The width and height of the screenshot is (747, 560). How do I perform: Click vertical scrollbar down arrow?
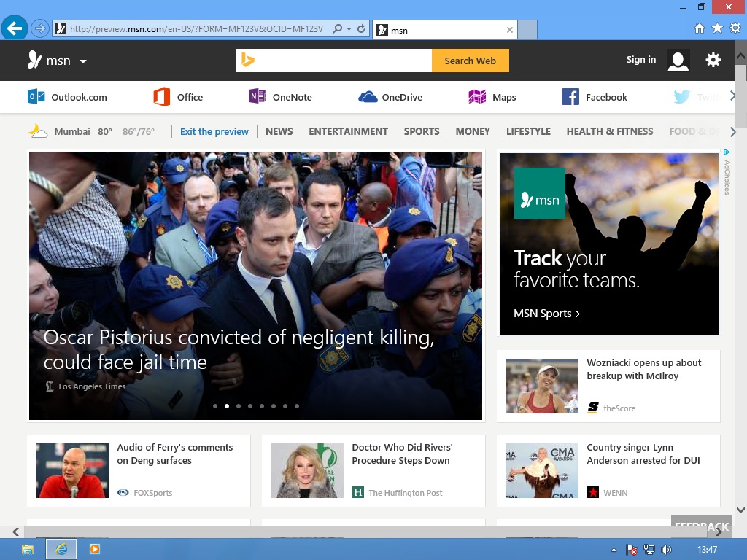coord(740,510)
